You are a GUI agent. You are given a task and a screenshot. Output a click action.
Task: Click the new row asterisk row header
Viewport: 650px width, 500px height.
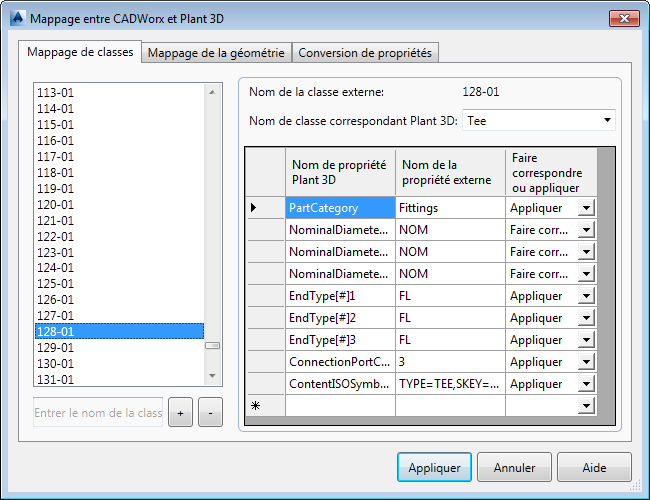tap(266, 405)
